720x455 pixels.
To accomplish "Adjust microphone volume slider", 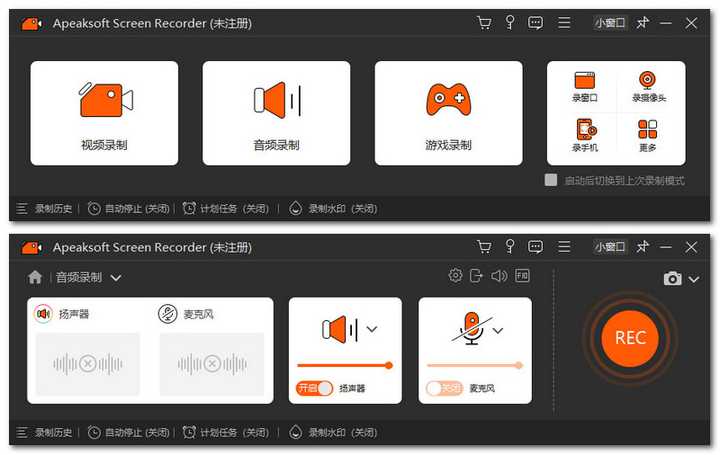I will click(x=475, y=365).
